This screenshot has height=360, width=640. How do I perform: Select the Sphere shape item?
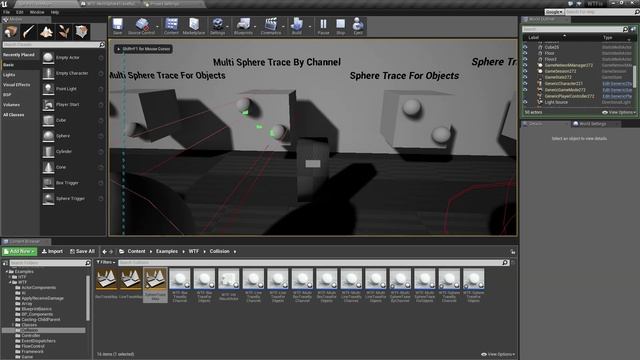pyautogui.click(x=73, y=136)
